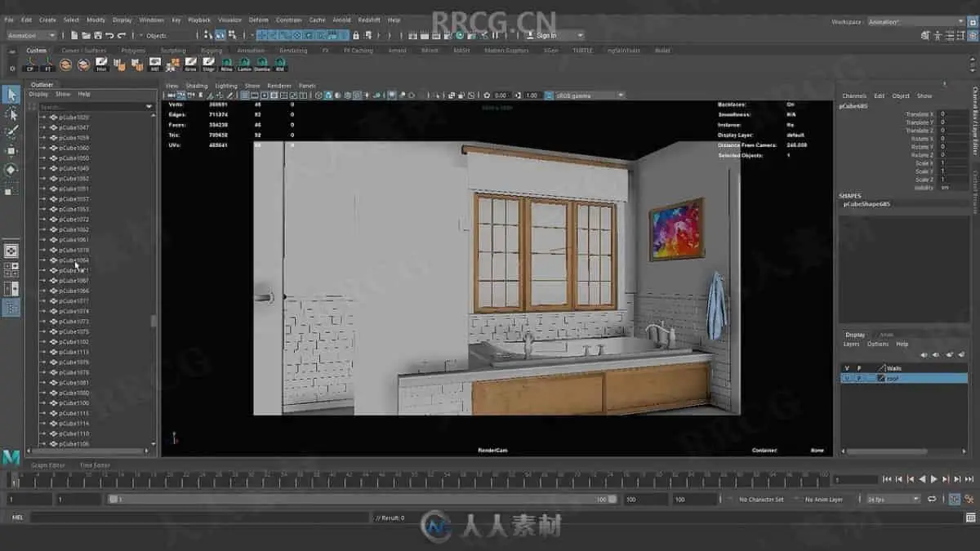Select the arrow Select tool in toolbox
The height and width of the screenshot is (551, 980).
pos(11,96)
